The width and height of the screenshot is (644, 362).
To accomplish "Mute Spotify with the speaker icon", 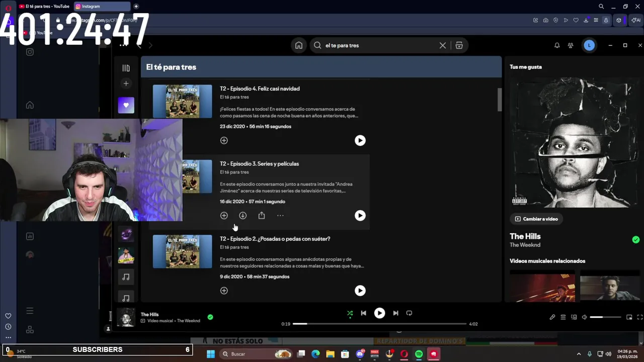I will (x=584, y=317).
